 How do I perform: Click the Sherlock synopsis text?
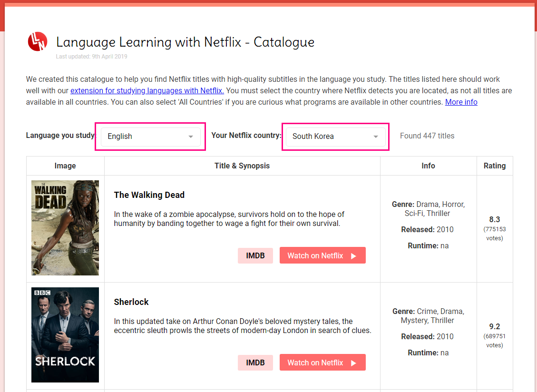pyautogui.click(x=243, y=325)
